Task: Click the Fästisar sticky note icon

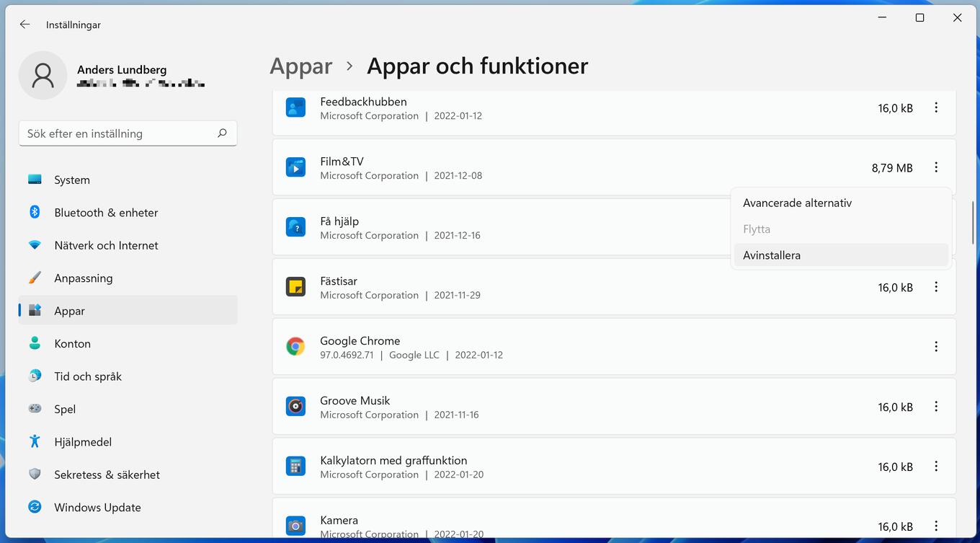Action: click(295, 287)
